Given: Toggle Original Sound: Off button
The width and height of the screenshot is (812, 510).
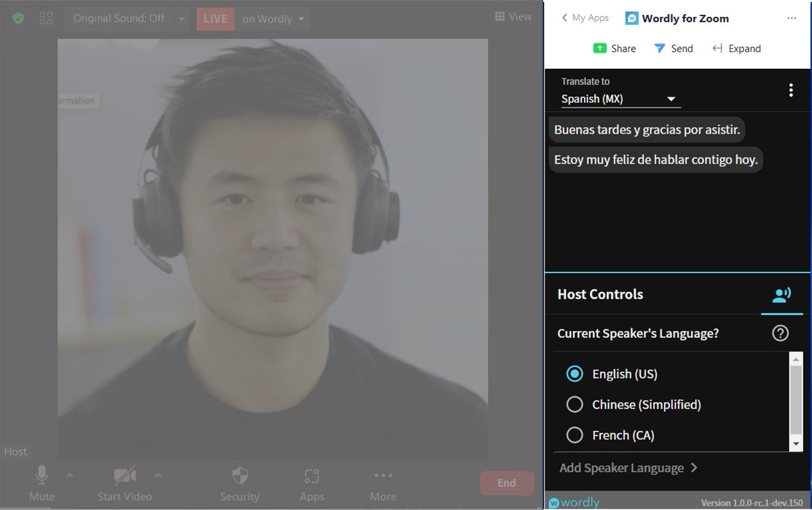Looking at the screenshot, I should point(118,18).
